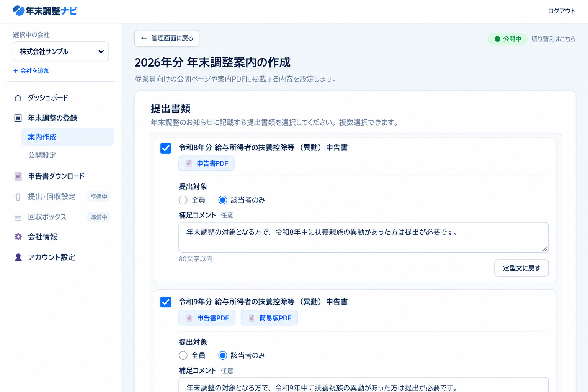The height and width of the screenshot is (392, 588).
Task: Open 案内作成 submenu item
Action: click(x=68, y=137)
